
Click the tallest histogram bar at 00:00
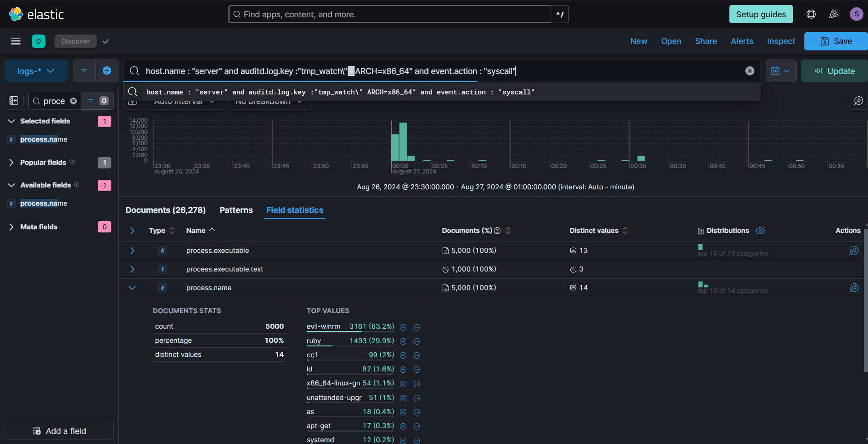(403, 142)
